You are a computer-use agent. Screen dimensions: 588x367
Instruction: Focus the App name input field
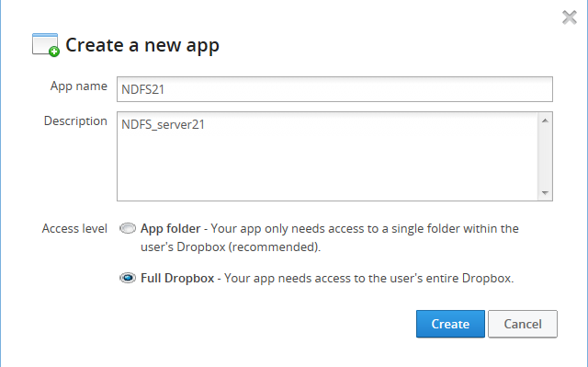[334, 89]
